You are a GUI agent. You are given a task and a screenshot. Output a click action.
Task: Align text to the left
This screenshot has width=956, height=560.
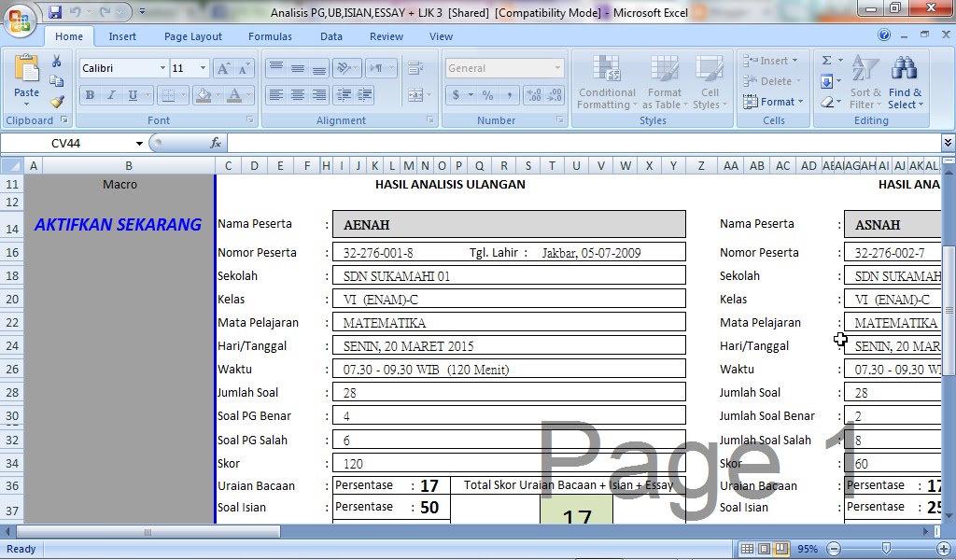click(276, 95)
